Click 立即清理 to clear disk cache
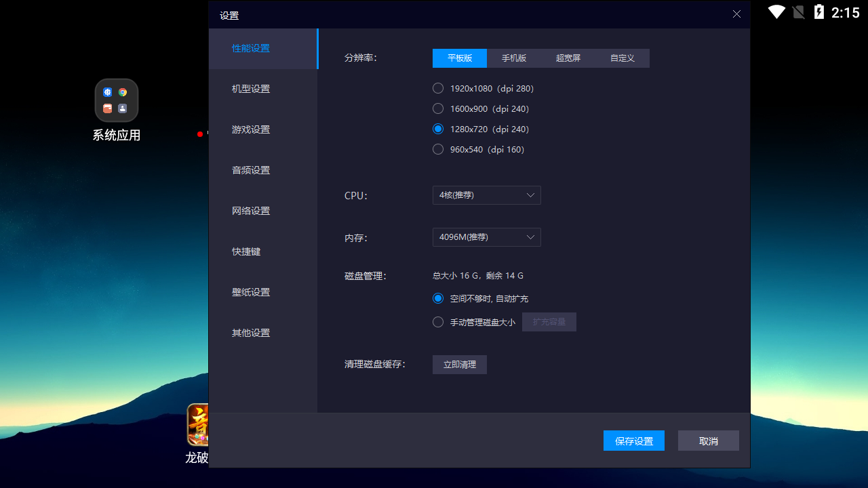 click(x=460, y=365)
